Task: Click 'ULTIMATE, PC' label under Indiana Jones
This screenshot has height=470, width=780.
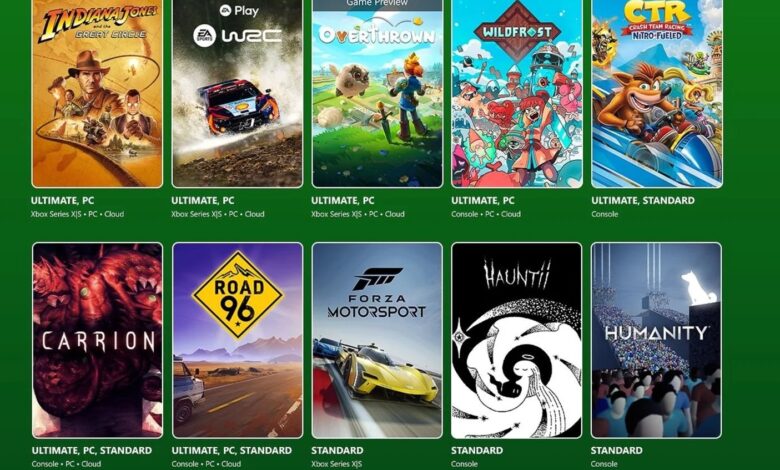Action: point(63,201)
